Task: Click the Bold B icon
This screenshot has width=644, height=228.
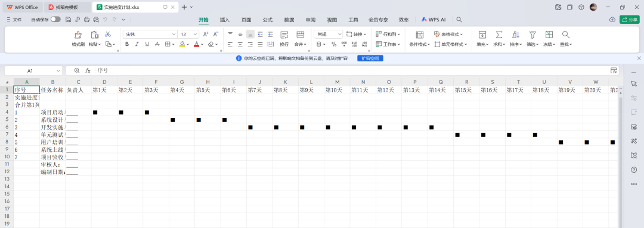Action: click(x=127, y=44)
